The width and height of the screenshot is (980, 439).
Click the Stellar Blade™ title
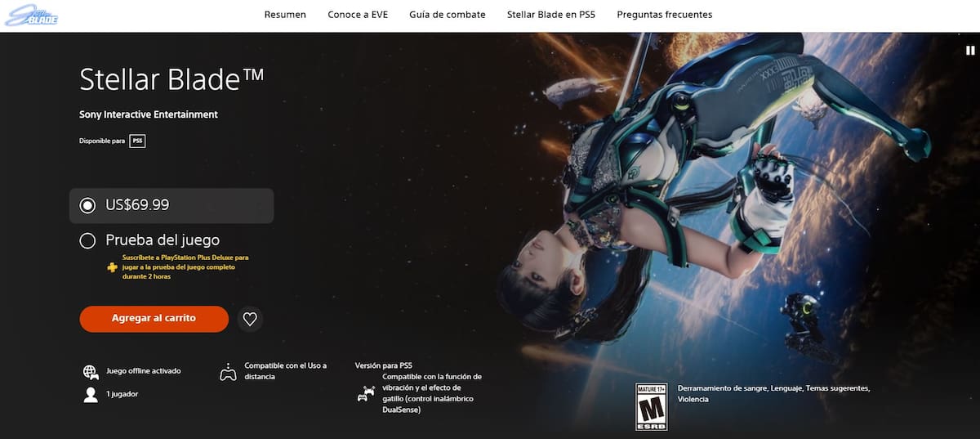point(171,79)
